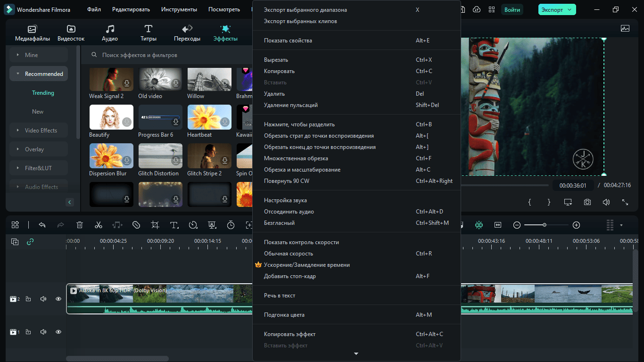Select the scissors split tool
Image resolution: width=644 pixels, height=362 pixels.
point(98,225)
